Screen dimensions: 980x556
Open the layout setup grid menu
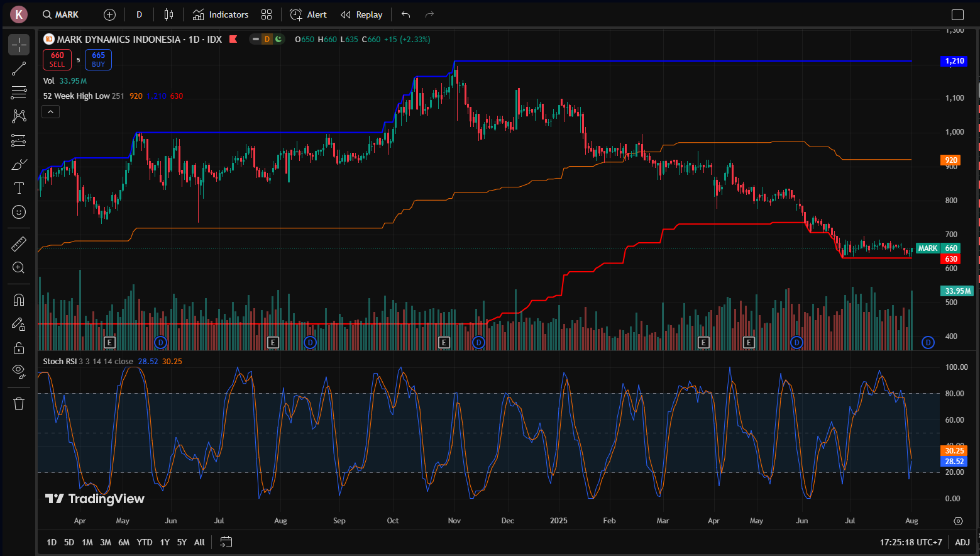coord(267,14)
